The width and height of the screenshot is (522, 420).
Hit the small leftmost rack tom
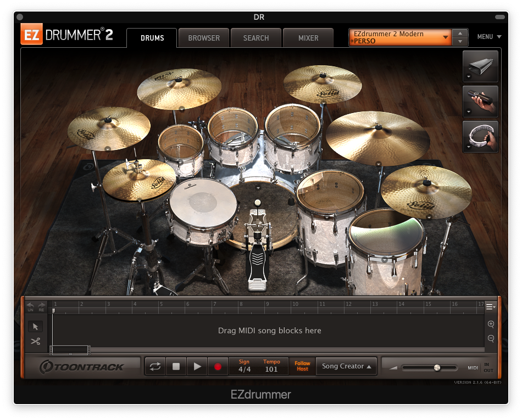(181, 142)
